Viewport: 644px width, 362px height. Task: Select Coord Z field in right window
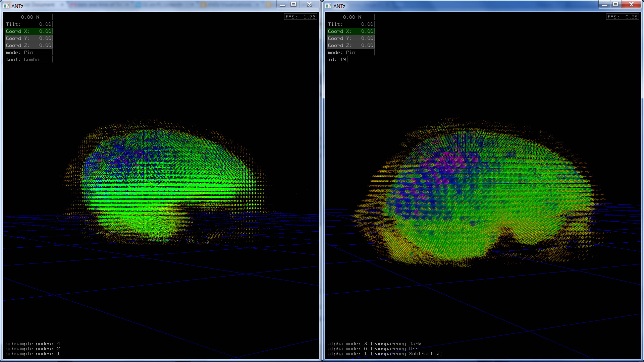[351, 45]
